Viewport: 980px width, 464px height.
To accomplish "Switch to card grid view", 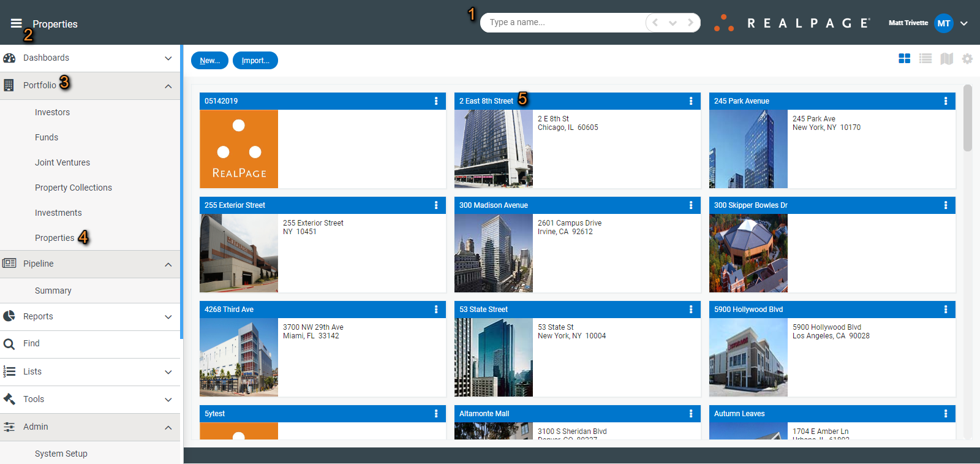I will pos(904,59).
